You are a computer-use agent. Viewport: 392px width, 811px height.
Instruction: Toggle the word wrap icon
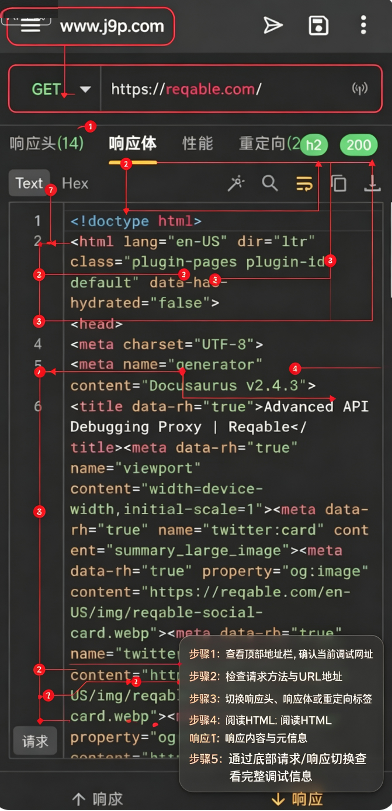(x=304, y=183)
